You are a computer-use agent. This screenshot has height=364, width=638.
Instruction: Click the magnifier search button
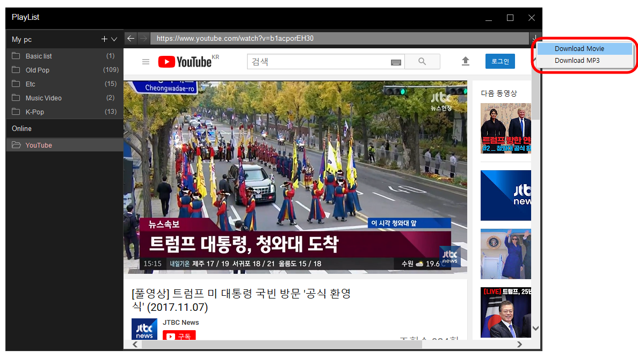click(422, 62)
